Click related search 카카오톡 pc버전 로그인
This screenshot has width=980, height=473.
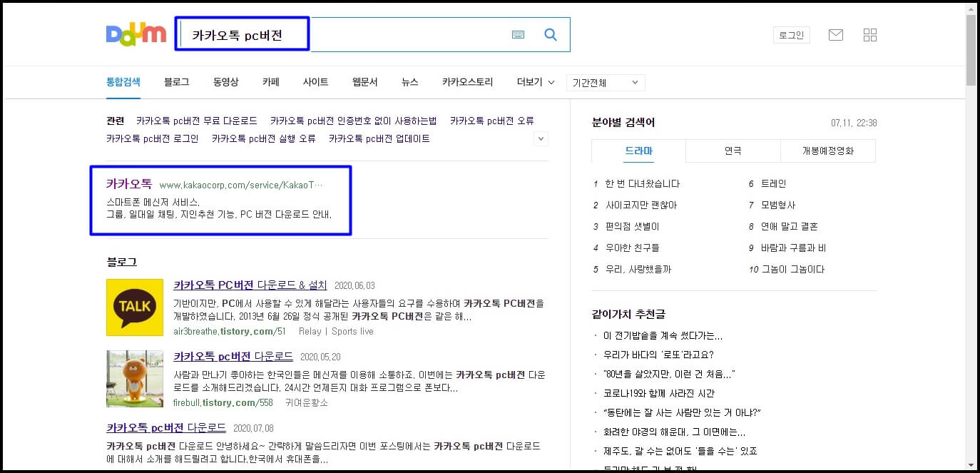(153, 138)
